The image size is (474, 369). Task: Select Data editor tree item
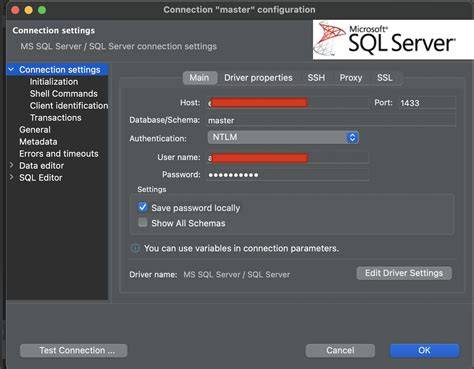[42, 166]
